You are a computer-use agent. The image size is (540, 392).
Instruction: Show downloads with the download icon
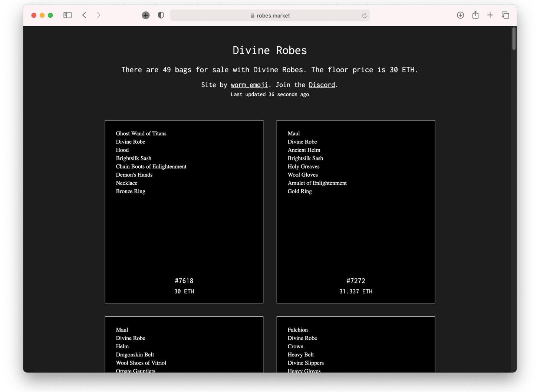(460, 15)
